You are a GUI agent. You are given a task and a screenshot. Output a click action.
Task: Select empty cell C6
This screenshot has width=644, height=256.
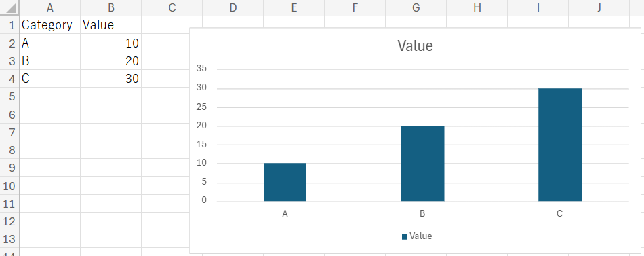click(x=172, y=114)
